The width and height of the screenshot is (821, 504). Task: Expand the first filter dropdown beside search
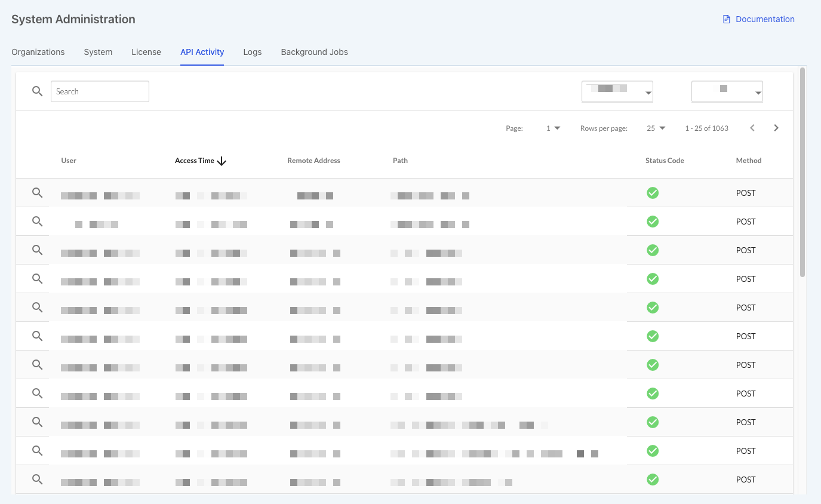point(617,92)
